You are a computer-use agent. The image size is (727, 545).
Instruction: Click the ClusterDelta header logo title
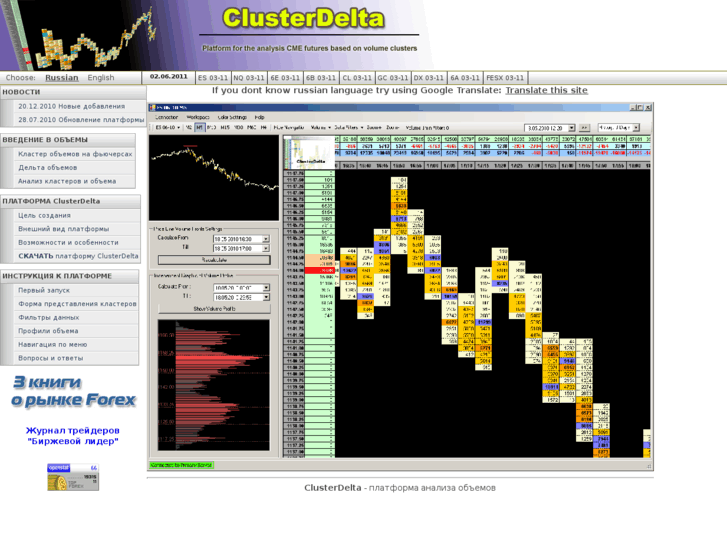(304, 19)
